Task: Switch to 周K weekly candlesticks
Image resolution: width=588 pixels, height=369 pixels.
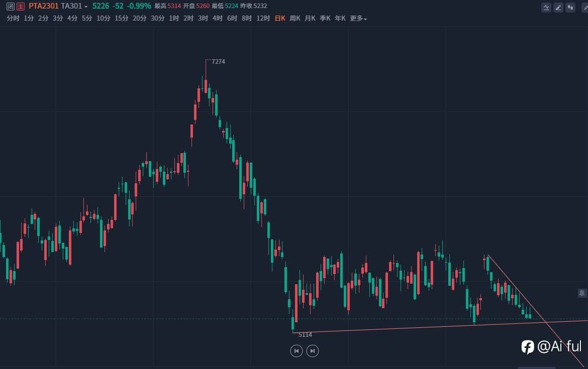Action: (295, 19)
